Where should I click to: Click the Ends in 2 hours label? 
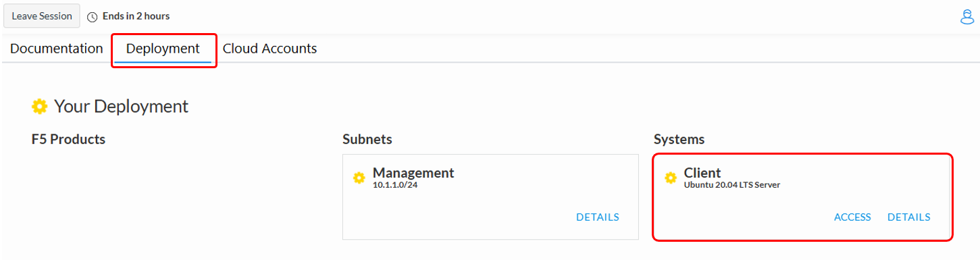[x=136, y=16]
